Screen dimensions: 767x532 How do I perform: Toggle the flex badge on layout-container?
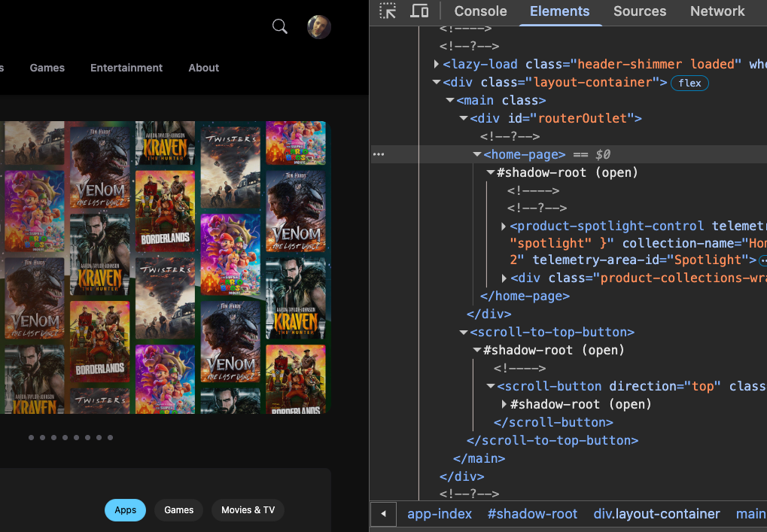[689, 83]
